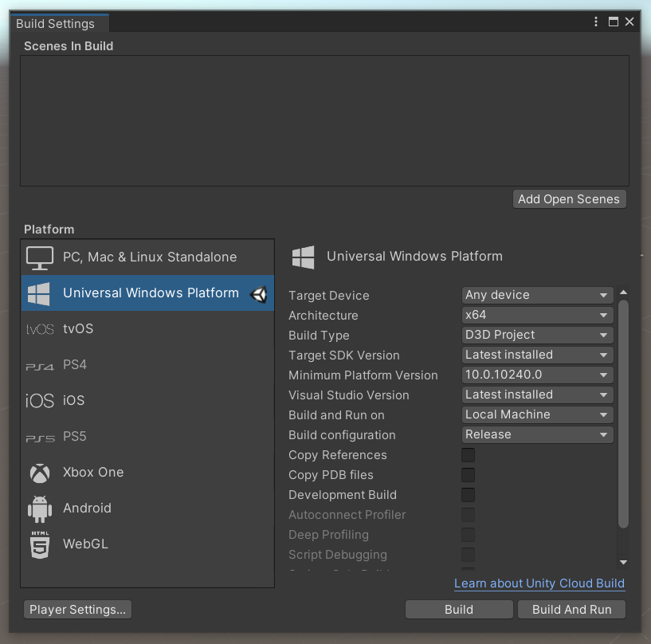The height and width of the screenshot is (644, 651).
Task: Click the Scenes In Build list area
Action: coord(324,121)
